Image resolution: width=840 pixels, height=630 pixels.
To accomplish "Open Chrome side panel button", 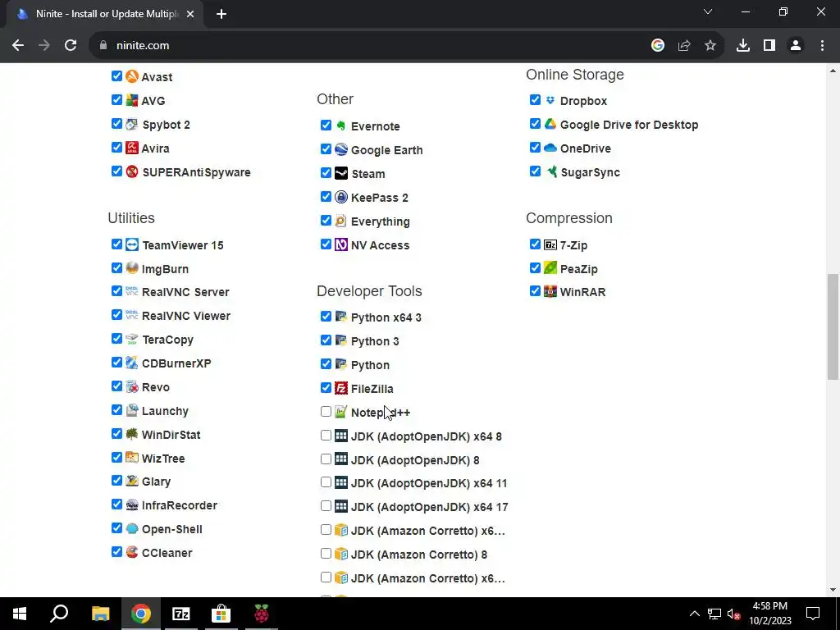I will [x=769, y=46].
